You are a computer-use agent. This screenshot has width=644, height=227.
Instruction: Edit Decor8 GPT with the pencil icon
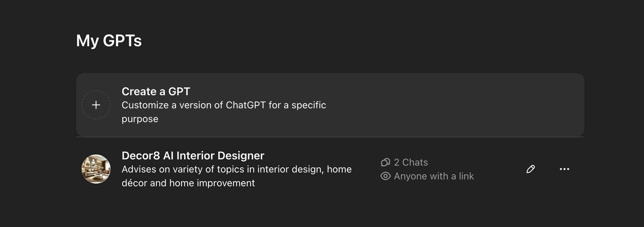[x=531, y=169]
